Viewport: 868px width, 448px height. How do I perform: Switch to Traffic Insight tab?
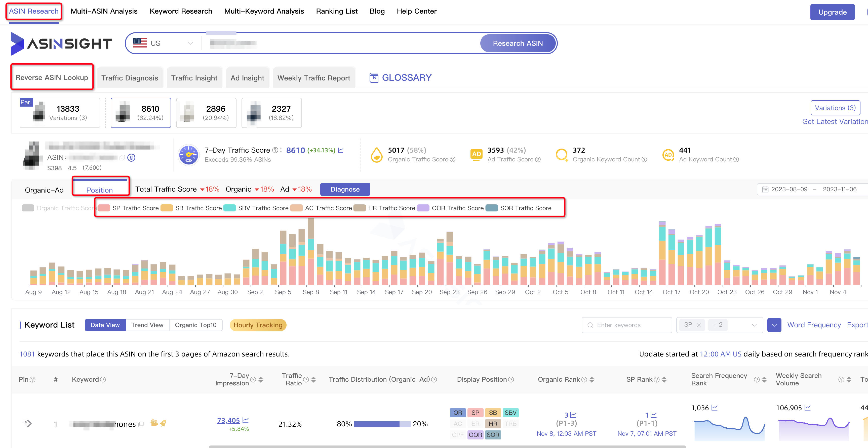point(194,78)
